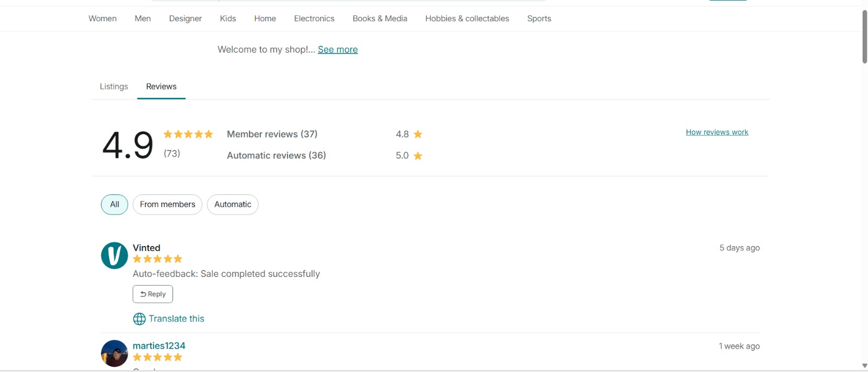Image resolution: width=868 pixels, height=372 pixels.
Task: Click marties1234 review star rating
Action: [x=158, y=357]
